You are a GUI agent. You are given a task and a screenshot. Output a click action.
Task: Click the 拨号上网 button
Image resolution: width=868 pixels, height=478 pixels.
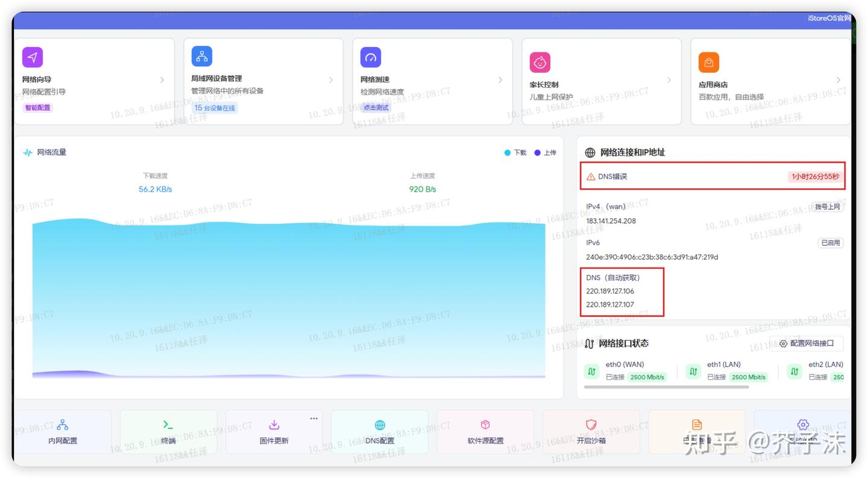tap(827, 207)
